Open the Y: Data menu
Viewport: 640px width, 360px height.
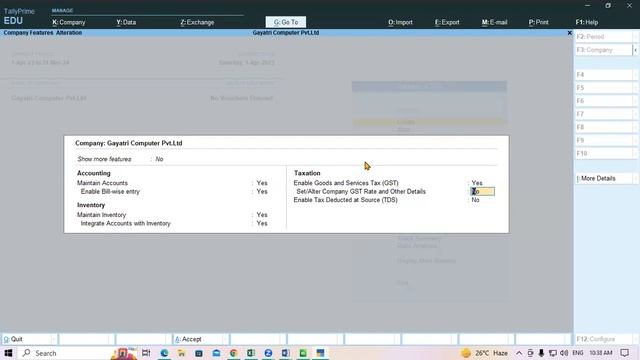(x=126, y=22)
